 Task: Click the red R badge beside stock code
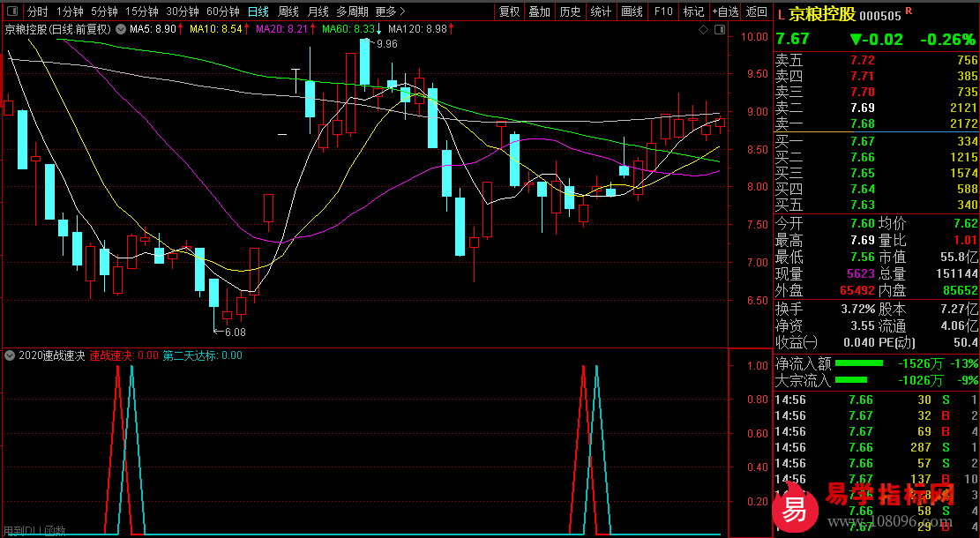(x=909, y=11)
